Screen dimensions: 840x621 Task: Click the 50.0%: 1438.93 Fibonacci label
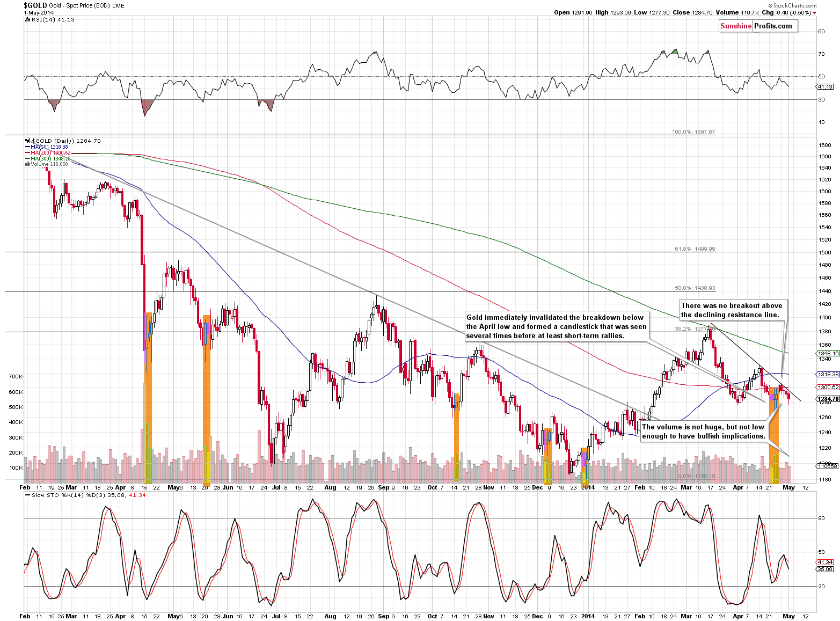[695, 288]
